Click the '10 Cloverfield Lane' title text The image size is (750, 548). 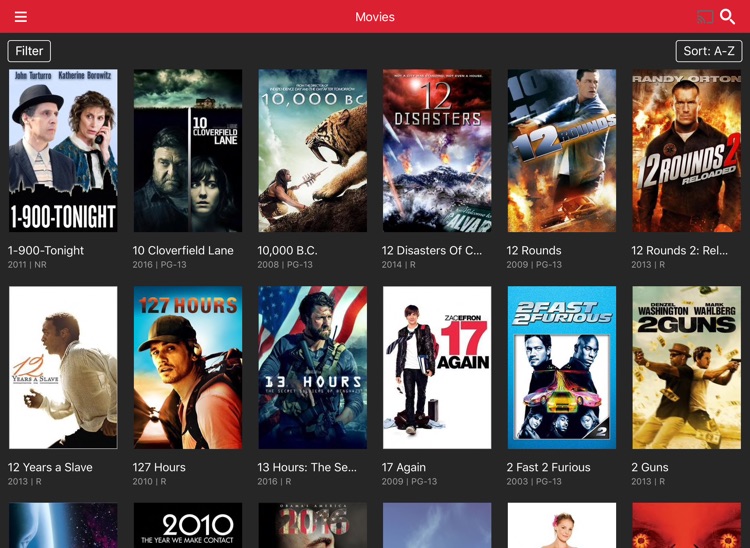click(x=183, y=251)
